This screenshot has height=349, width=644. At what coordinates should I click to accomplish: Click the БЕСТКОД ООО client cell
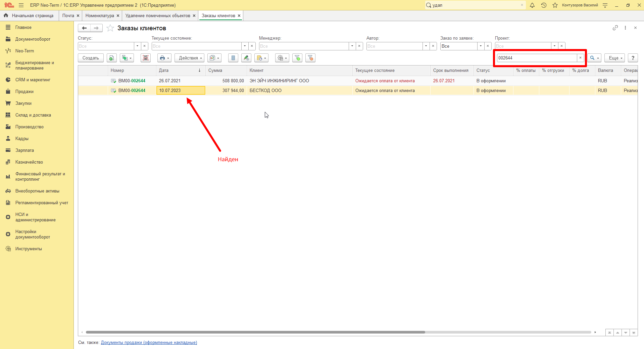299,90
